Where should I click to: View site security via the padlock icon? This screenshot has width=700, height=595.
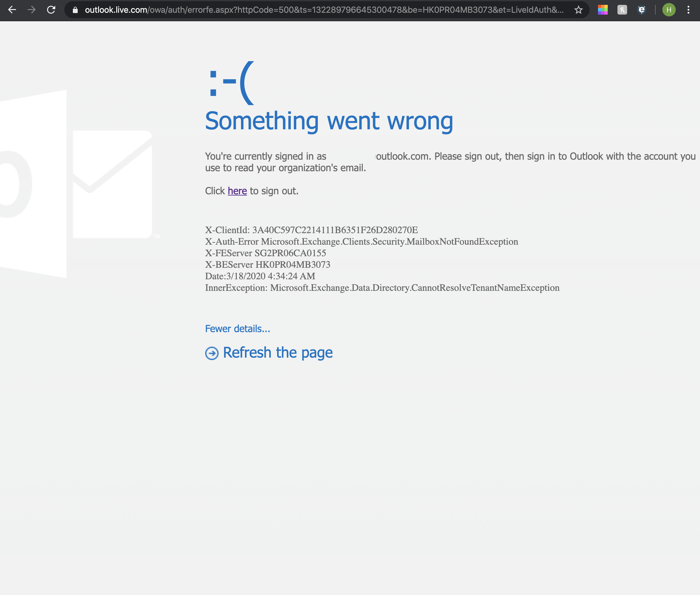76,10
